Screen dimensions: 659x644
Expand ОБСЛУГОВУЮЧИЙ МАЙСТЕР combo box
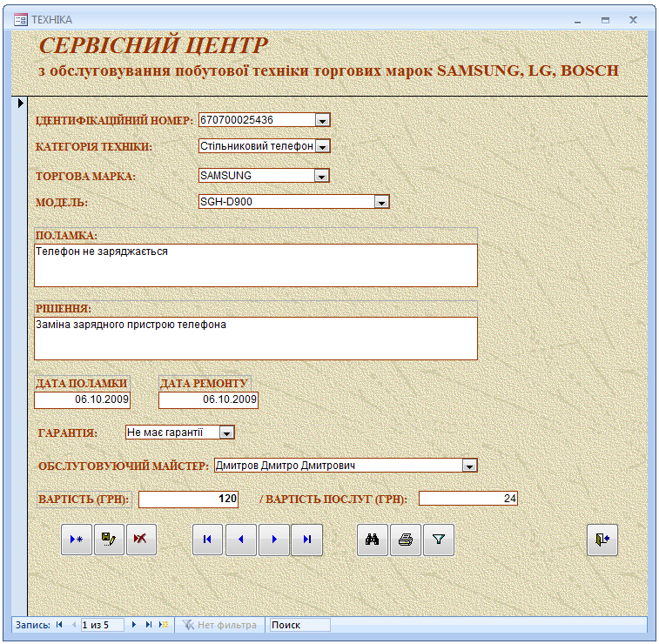[469, 466]
